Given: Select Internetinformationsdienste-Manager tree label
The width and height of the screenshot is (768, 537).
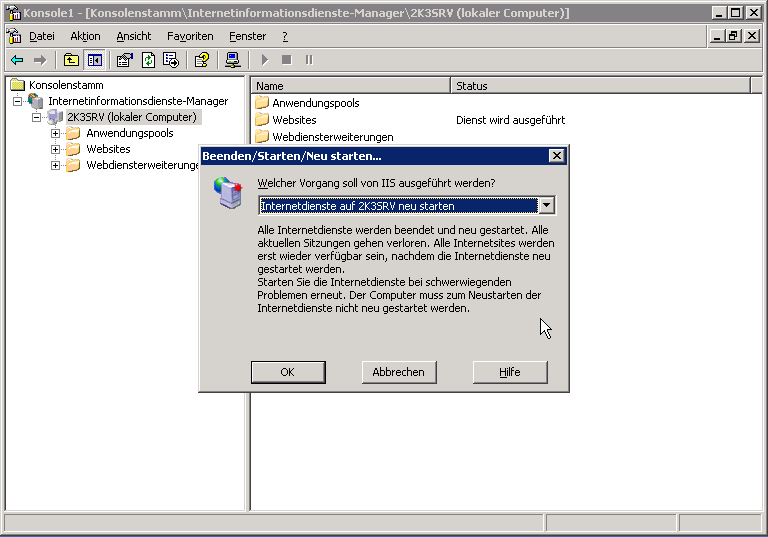Looking at the screenshot, I should click(138, 101).
